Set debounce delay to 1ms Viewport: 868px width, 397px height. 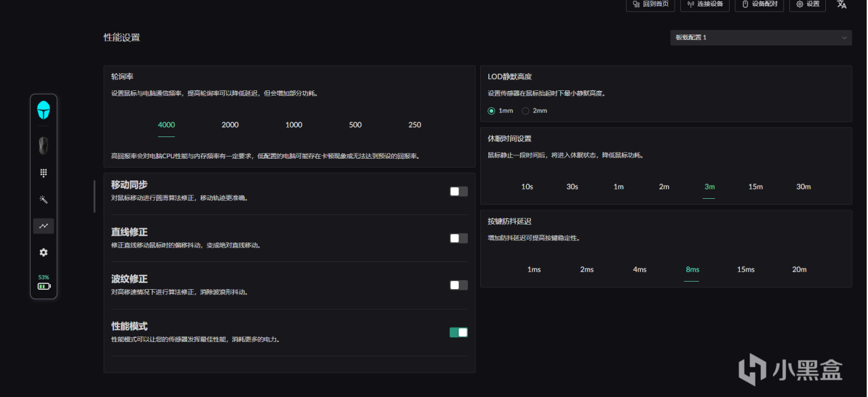(x=534, y=269)
